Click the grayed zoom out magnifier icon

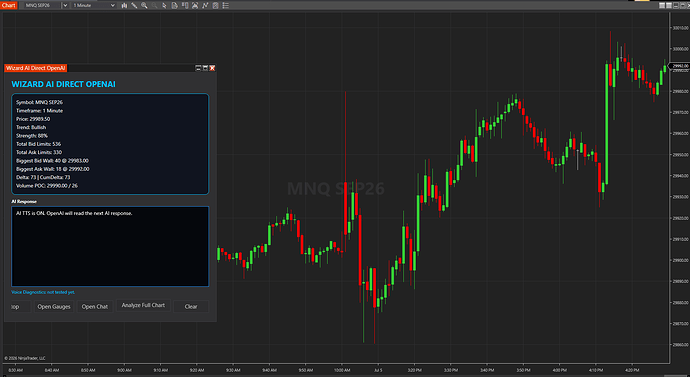click(154, 5)
